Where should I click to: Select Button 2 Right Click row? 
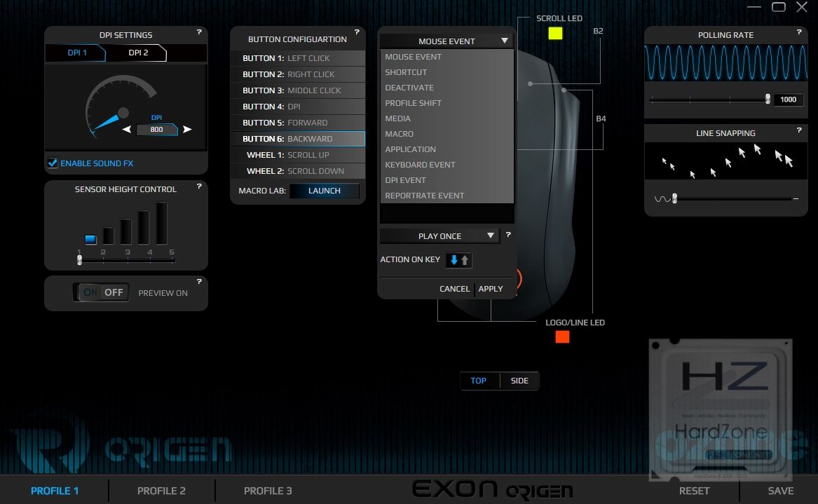pos(298,74)
